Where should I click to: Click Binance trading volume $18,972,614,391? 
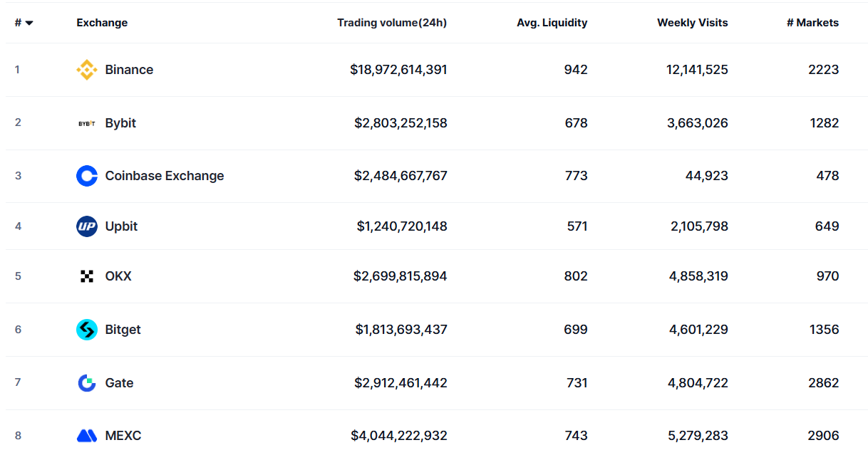click(x=398, y=70)
